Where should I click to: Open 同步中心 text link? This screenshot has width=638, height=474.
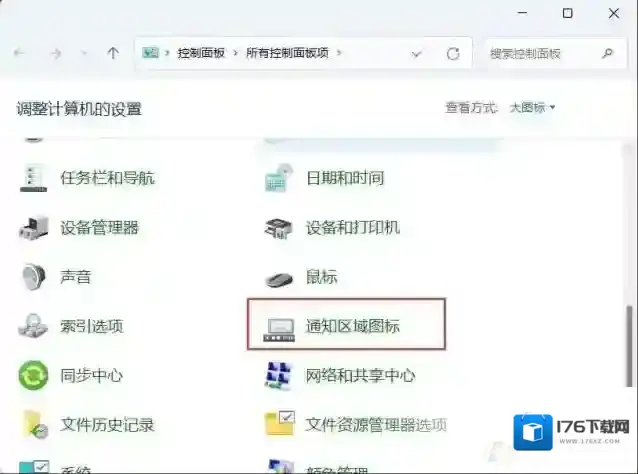[x=92, y=376]
